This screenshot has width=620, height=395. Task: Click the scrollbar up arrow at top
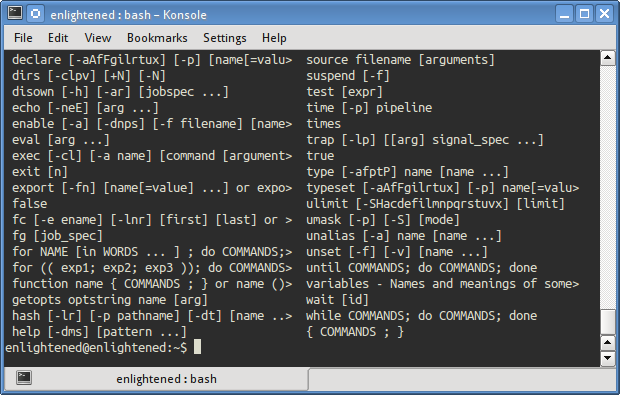click(607, 59)
